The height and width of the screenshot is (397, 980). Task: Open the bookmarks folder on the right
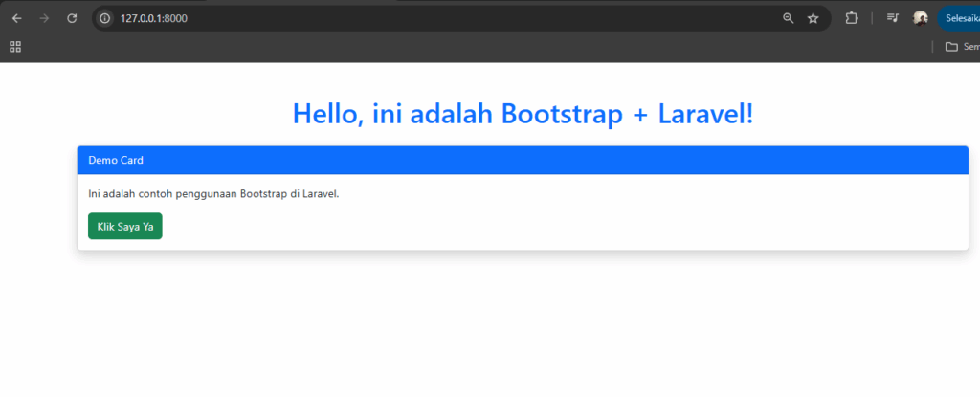[x=962, y=46]
